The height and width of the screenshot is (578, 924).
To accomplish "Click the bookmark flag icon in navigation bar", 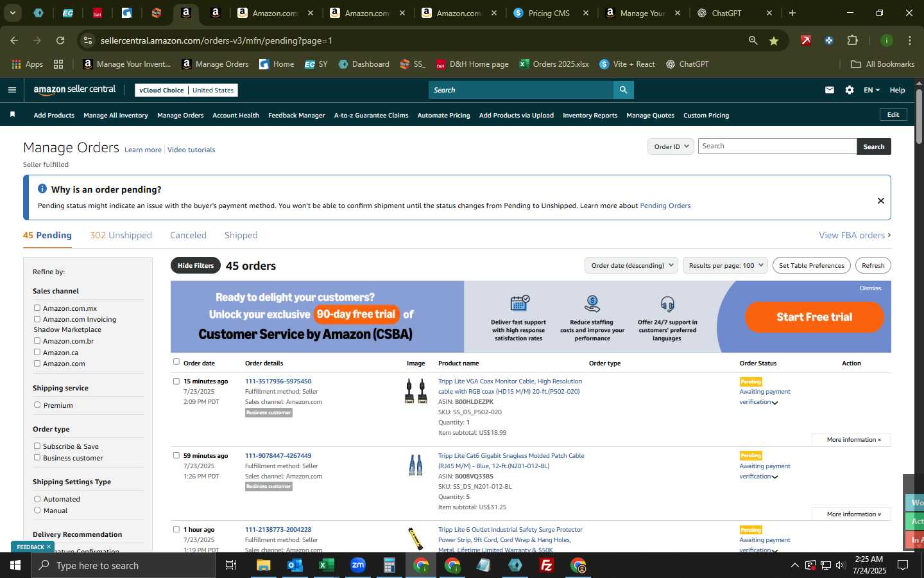I will (12, 114).
